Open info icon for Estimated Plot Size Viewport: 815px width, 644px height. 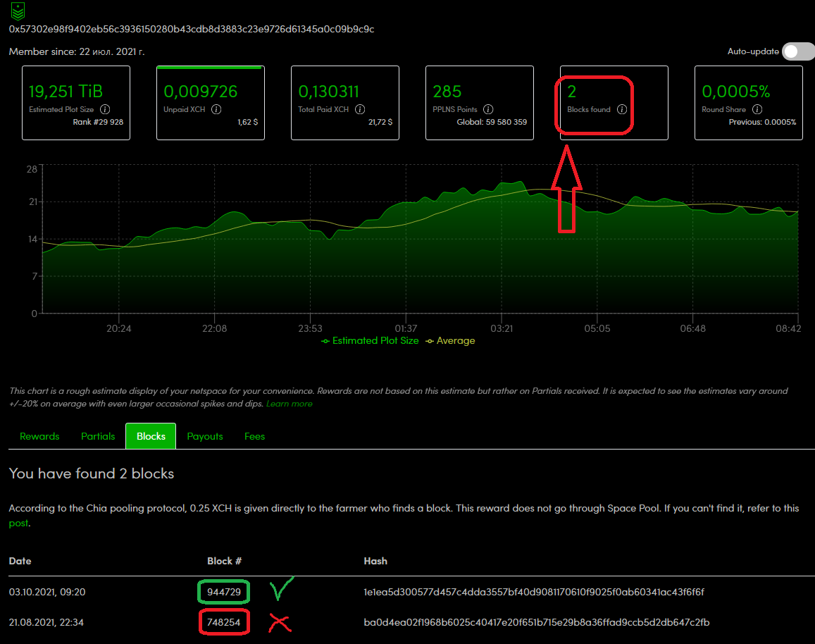coord(105,109)
